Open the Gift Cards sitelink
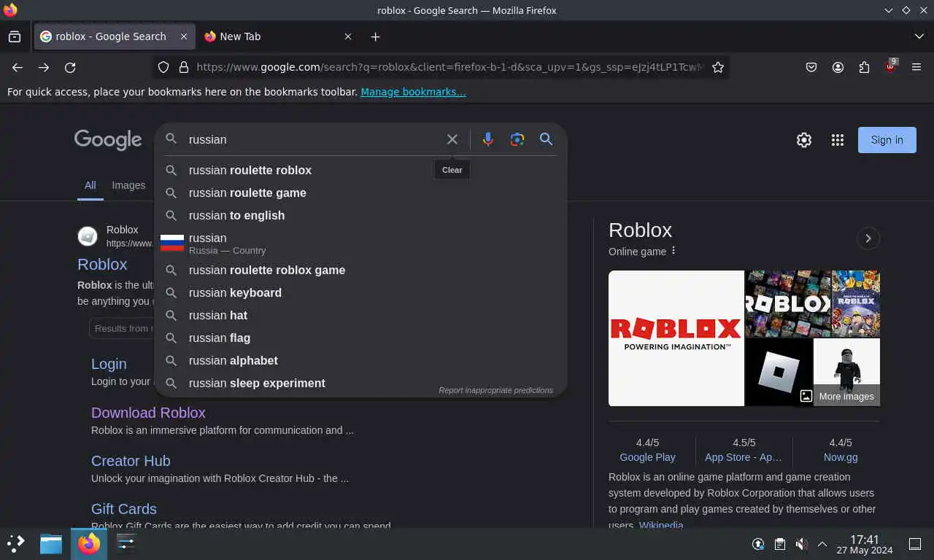934x560 pixels. tap(124, 509)
